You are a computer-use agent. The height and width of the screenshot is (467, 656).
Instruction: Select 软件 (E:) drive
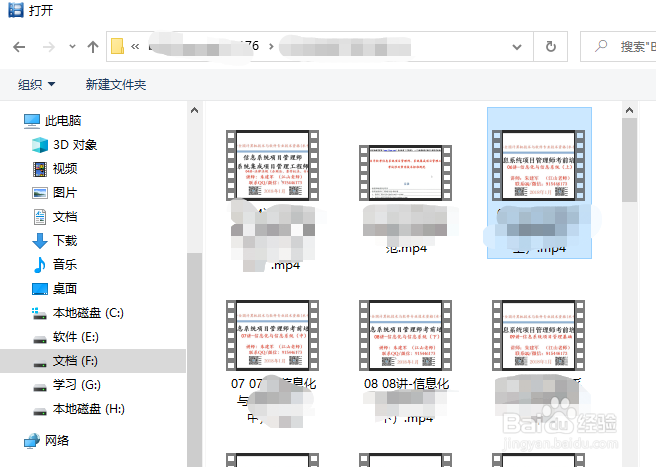pyautogui.click(x=76, y=337)
